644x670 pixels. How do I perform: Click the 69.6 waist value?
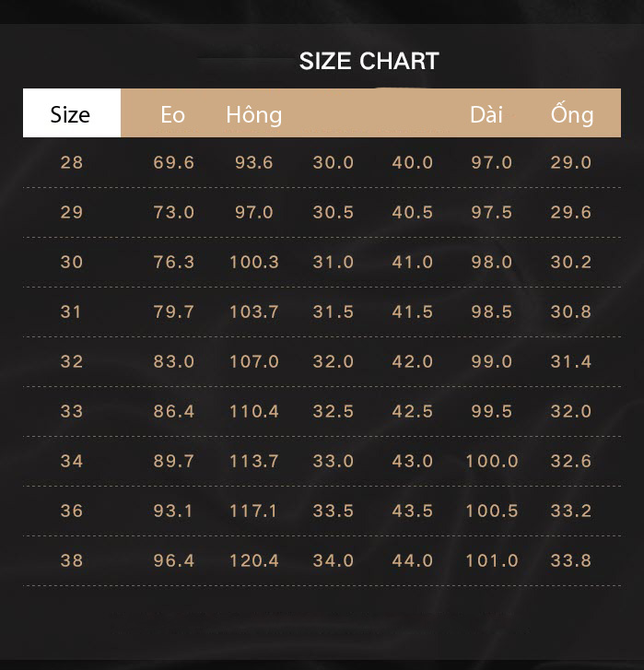point(174,162)
